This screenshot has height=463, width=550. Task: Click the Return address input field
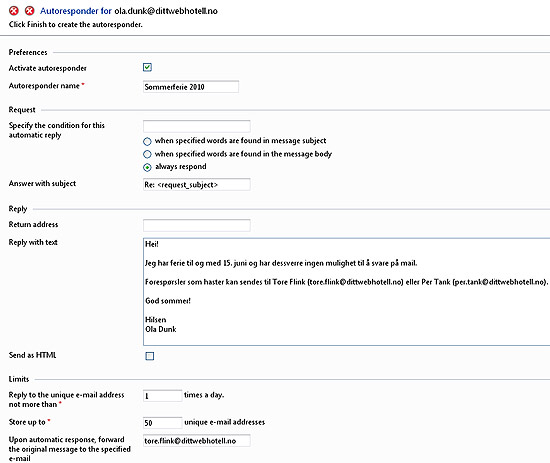[197, 225]
